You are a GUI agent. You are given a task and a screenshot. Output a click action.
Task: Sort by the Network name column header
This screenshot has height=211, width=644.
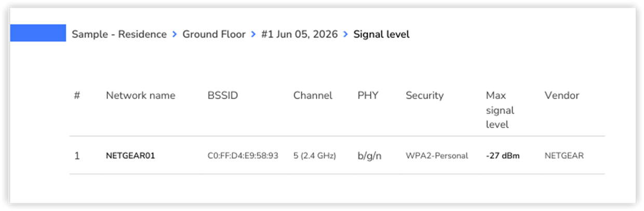click(141, 95)
